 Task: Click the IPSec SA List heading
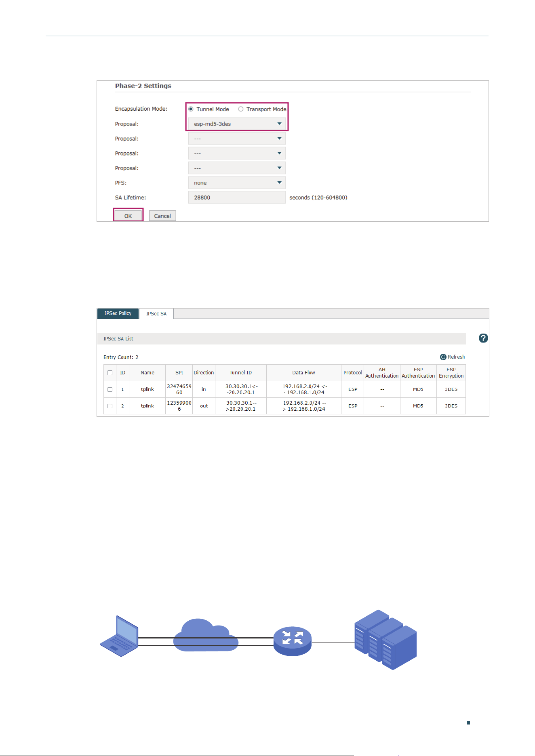118,339
